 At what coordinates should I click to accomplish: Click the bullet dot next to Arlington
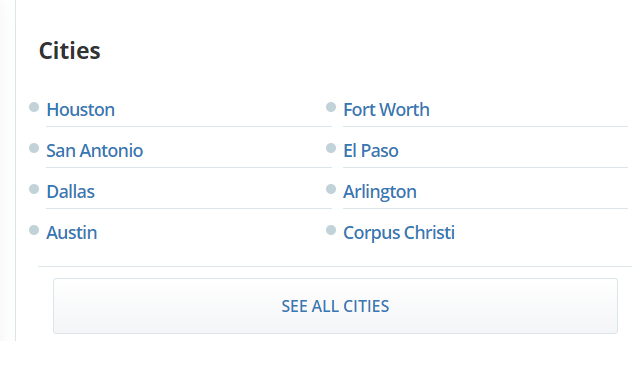click(x=331, y=189)
